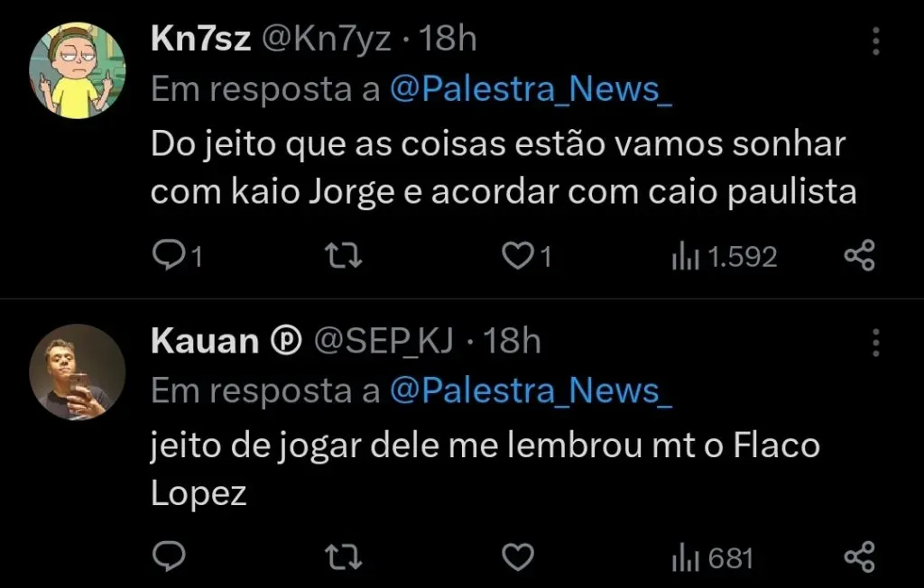Reply to the Kn7sz tweet
Viewport: 924px width, 588px height.
[168, 258]
